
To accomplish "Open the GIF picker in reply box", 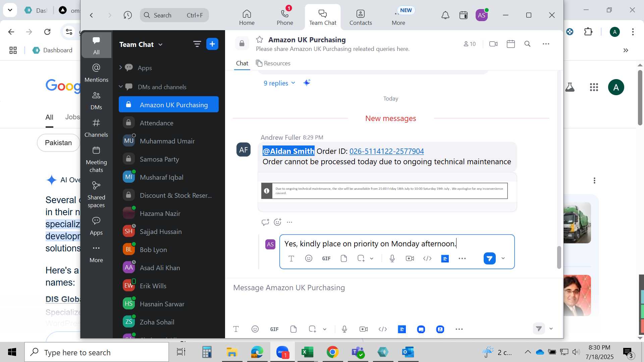I will 326,258.
